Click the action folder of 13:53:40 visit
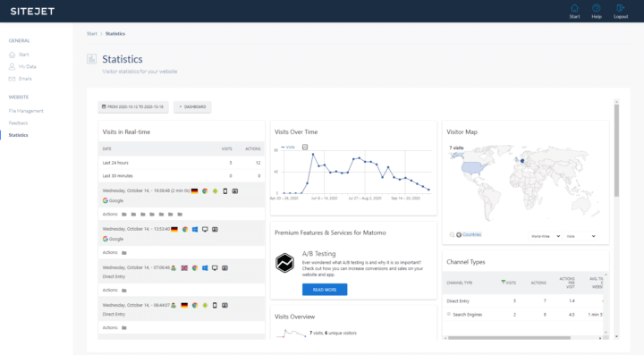This screenshot has width=644, height=355. pos(124,253)
